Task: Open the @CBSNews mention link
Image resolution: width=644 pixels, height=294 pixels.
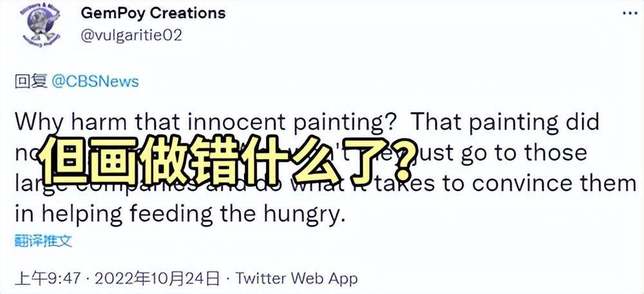Action: point(95,81)
